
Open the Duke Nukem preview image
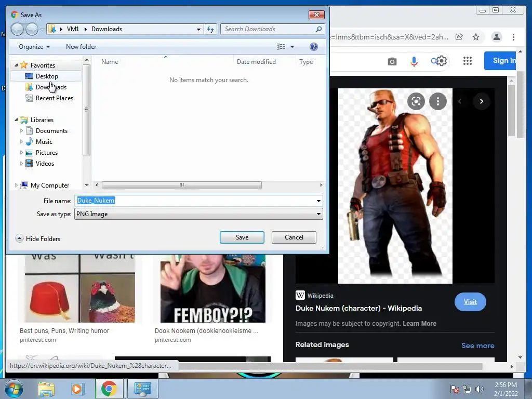pyautogui.click(x=395, y=186)
